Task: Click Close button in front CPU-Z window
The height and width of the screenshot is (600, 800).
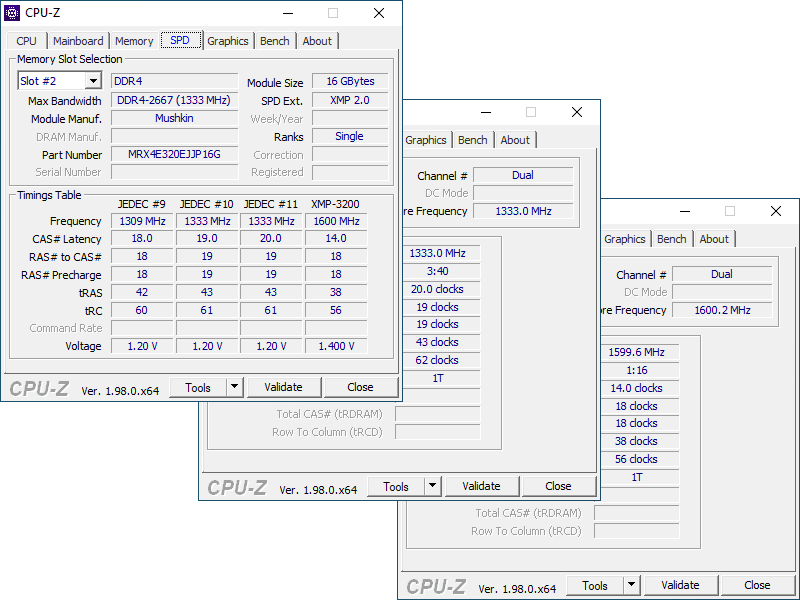Action: coord(360,387)
